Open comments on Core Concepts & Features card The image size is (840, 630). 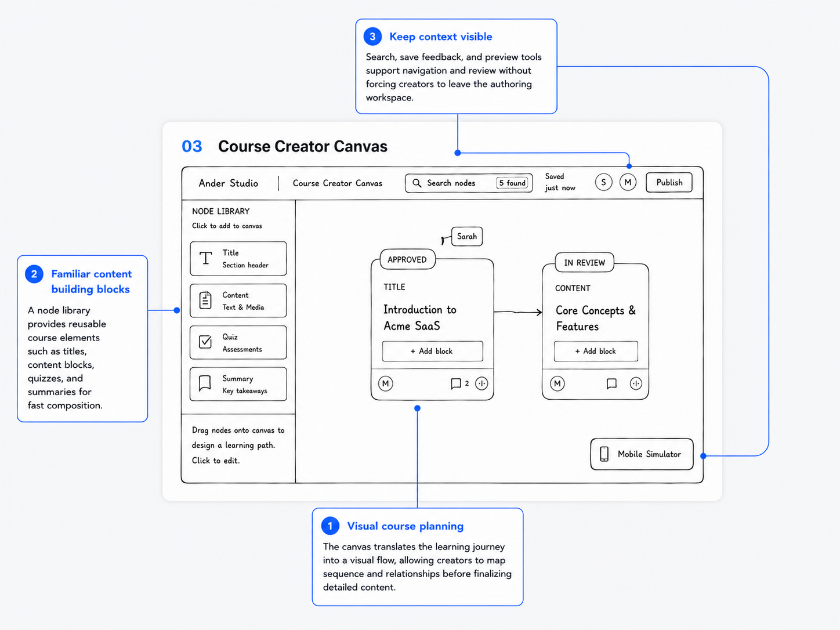pos(611,383)
